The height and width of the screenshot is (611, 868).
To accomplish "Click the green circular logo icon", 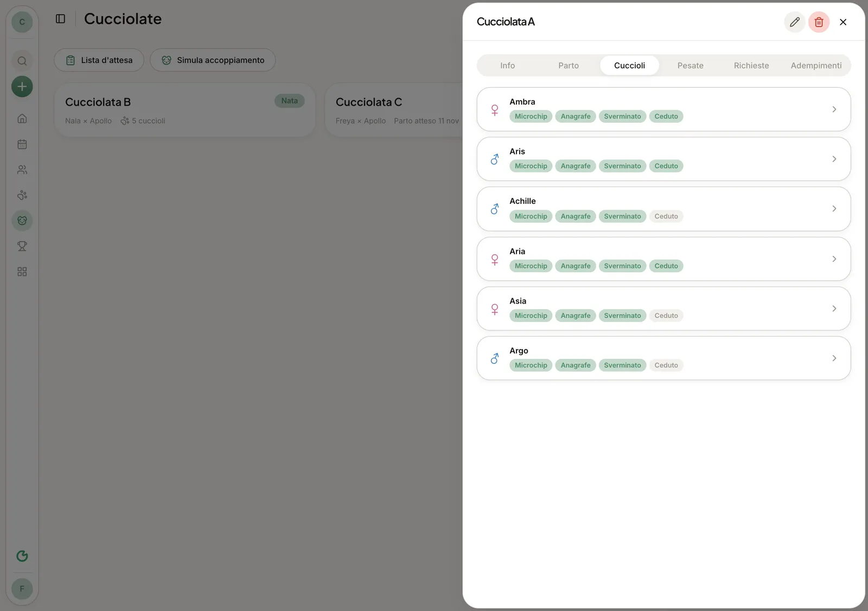I will [x=22, y=556].
